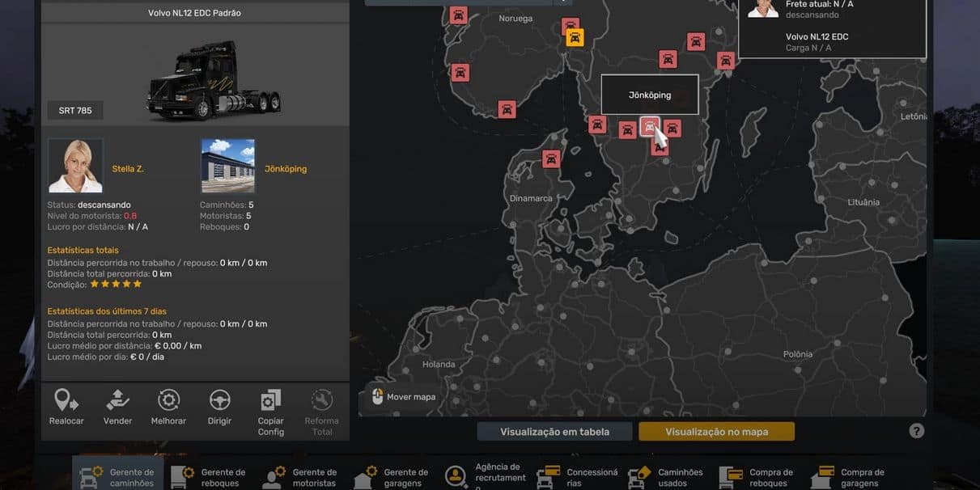980x490 pixels.
Task: Switch to Visualização no mapa
Action: point(716,432)
